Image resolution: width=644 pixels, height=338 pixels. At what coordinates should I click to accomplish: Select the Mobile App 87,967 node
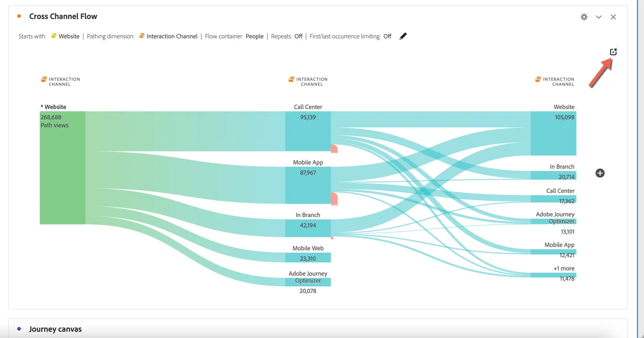pyautogui.click(x=308, y=185)
